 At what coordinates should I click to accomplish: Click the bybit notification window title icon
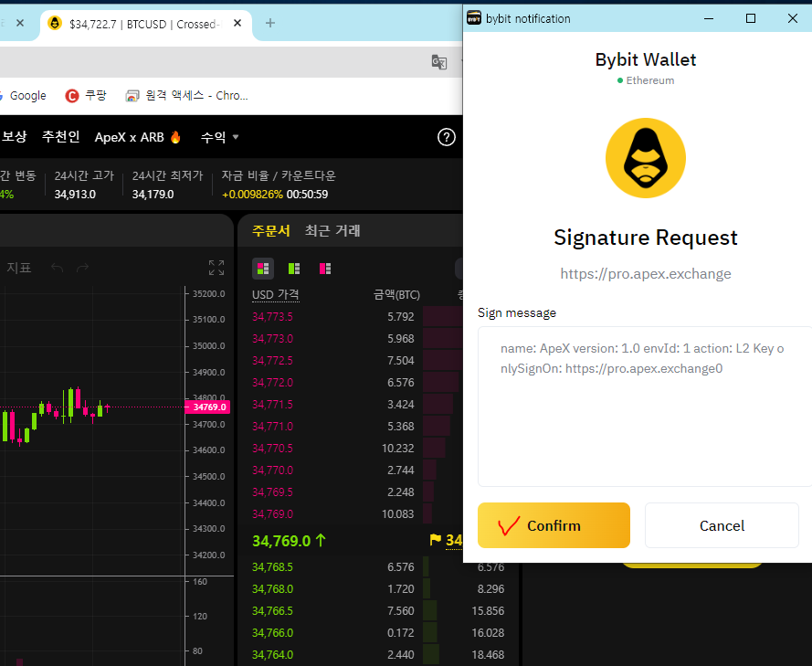click(474, 18)
